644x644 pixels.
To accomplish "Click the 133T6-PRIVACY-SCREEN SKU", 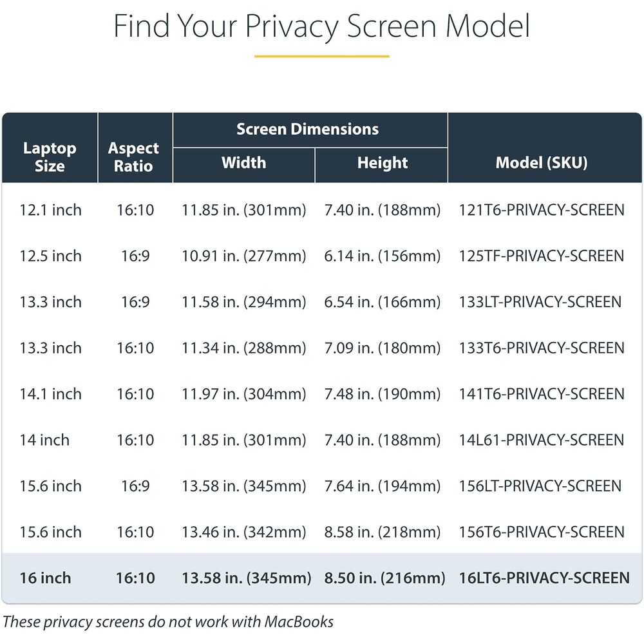I will tap(542, 348).
